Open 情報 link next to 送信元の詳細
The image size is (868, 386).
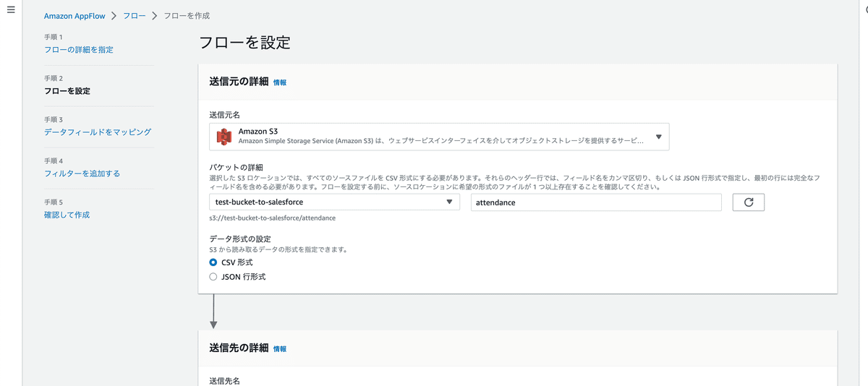[280, 82]
